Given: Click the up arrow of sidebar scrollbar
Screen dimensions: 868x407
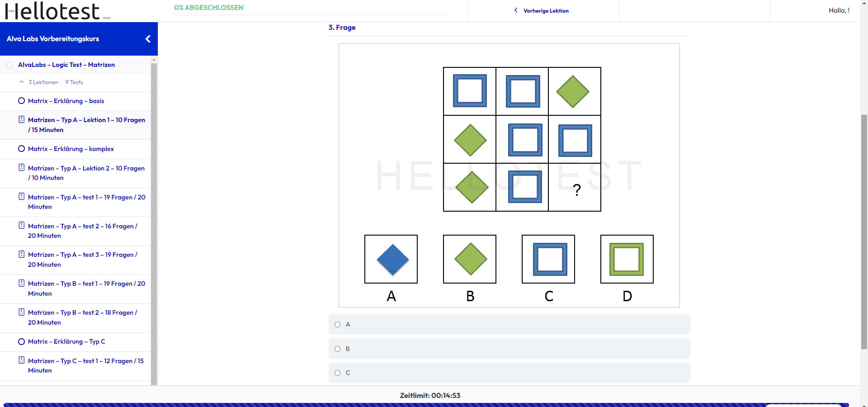Looking at the screenshot, I should click(x=154, y=59).
